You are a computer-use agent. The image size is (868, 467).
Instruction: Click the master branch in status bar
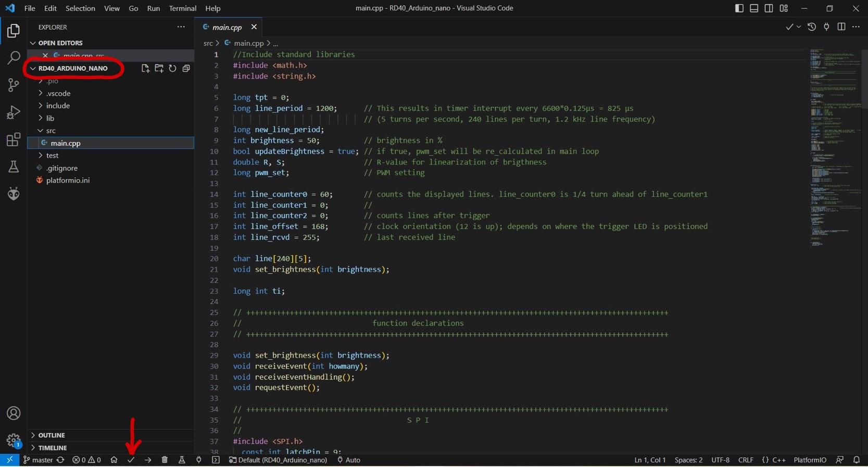39,460
